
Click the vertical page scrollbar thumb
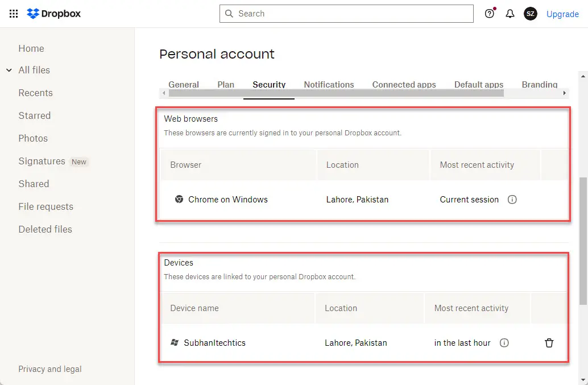click(583, 241)
